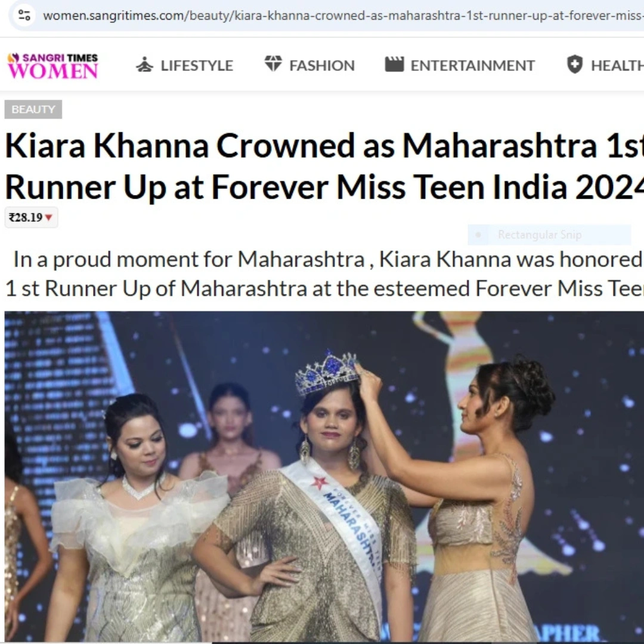The height and width of the screenshot is (644, 644).
Task: Open the Kiara Khanna Crowned headline
Action: (x=324, y=166)
